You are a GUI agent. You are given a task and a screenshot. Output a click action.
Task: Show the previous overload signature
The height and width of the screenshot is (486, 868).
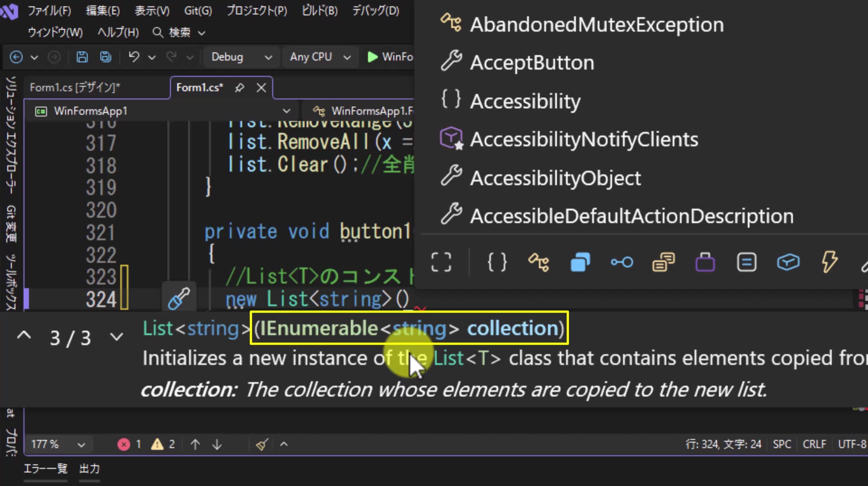(24, 336)
